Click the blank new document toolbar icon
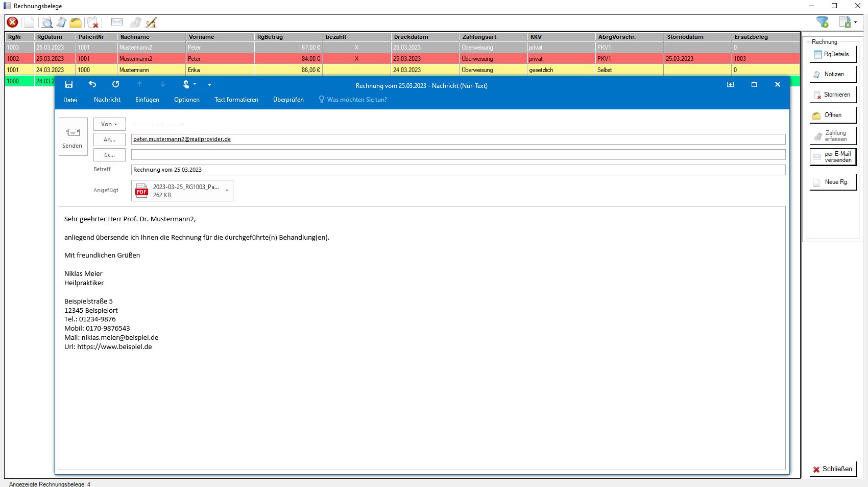This screenshot has width=868, height=487. coord(29,22)
